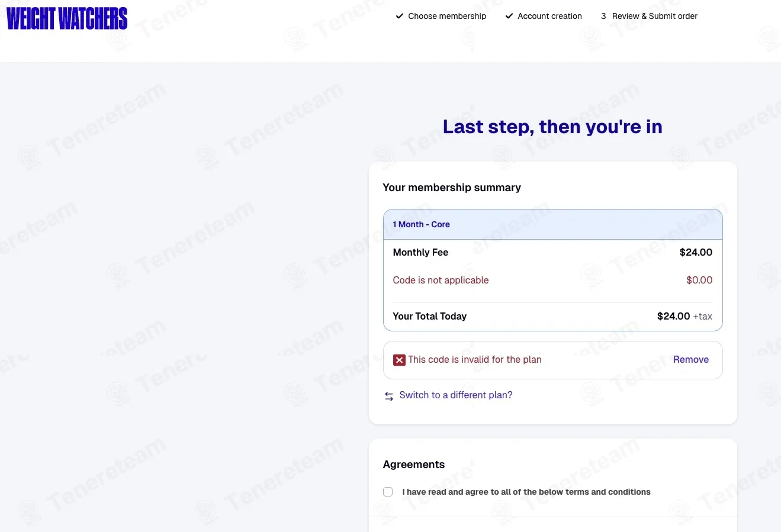Click the Weight Watchers logo

pyautogui.click(x=67, y=18)
